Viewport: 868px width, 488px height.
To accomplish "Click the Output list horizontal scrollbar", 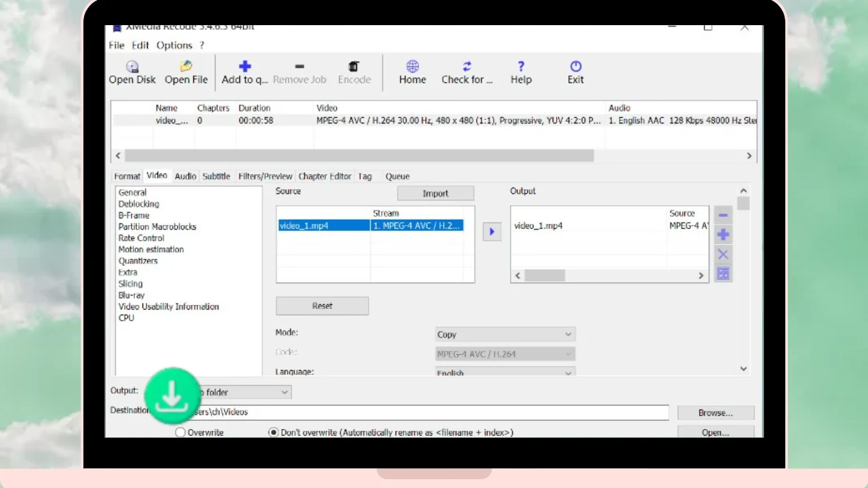I will click(545, 276).
